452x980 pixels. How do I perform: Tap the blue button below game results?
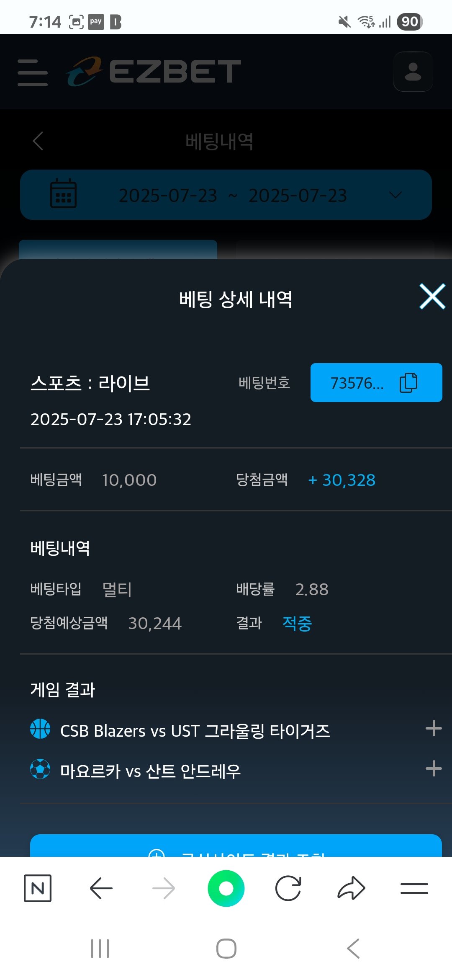(236, 847)
